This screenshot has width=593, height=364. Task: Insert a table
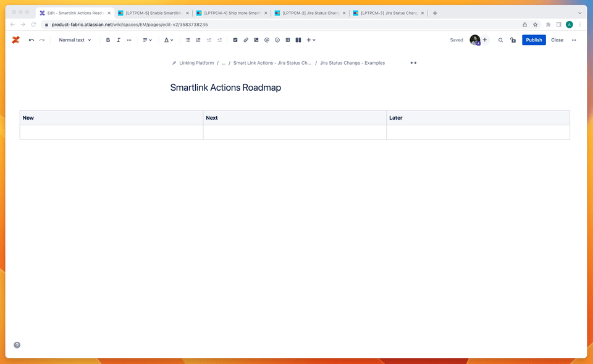[288, 40]
